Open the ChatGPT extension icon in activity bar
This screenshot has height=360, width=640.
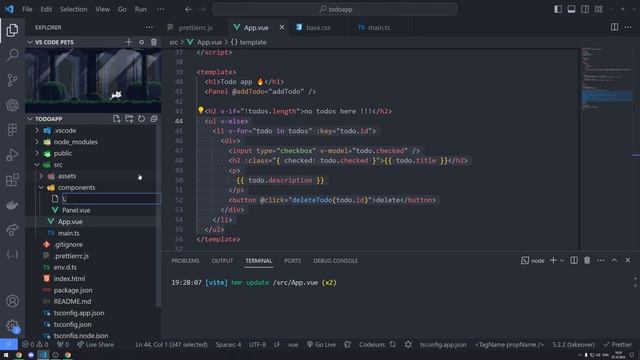12,105
